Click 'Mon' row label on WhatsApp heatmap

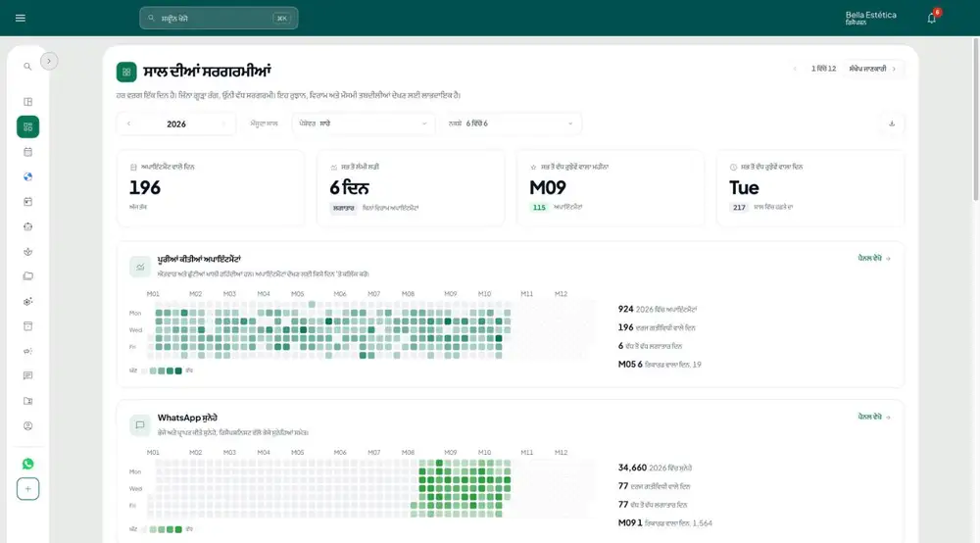(x=135, y=471)
